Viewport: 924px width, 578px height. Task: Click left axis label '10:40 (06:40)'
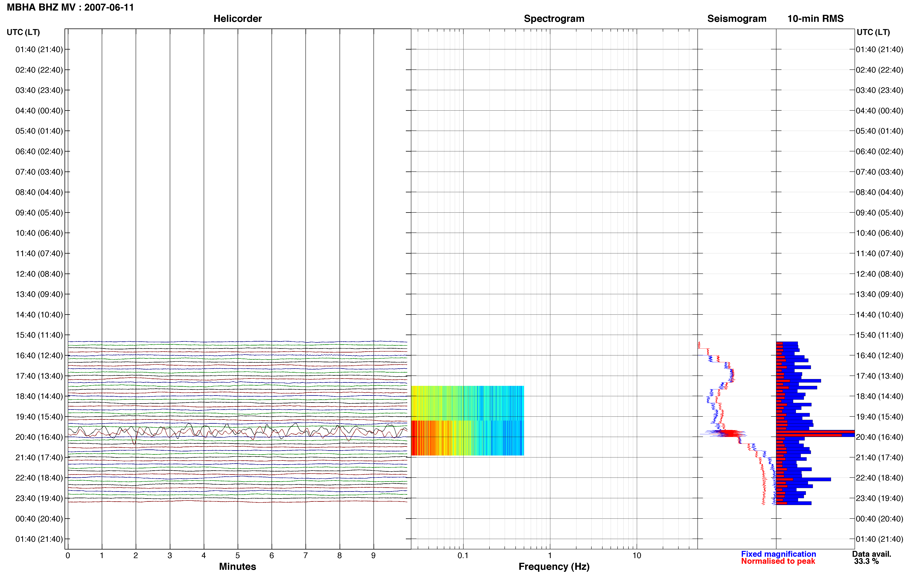39,233
